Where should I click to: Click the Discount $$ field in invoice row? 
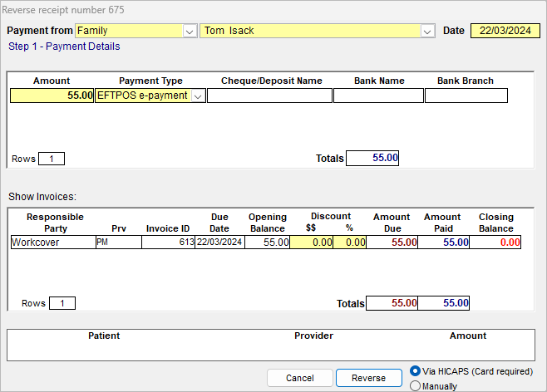tap(312, 243)
